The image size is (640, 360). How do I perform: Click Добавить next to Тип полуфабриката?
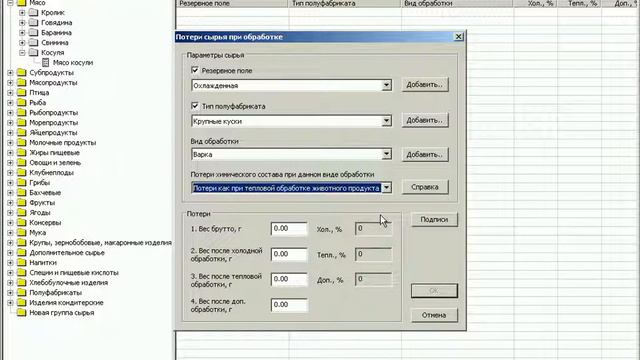424,120
